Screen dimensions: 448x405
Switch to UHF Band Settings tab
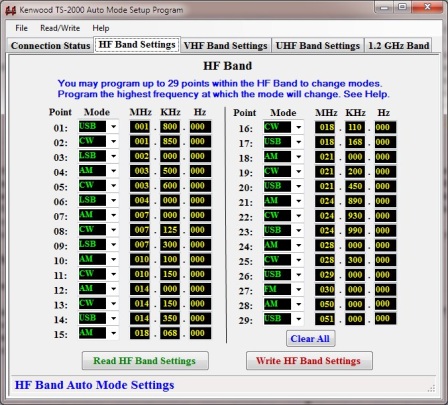pyautogui.click(x=318, y=46)
